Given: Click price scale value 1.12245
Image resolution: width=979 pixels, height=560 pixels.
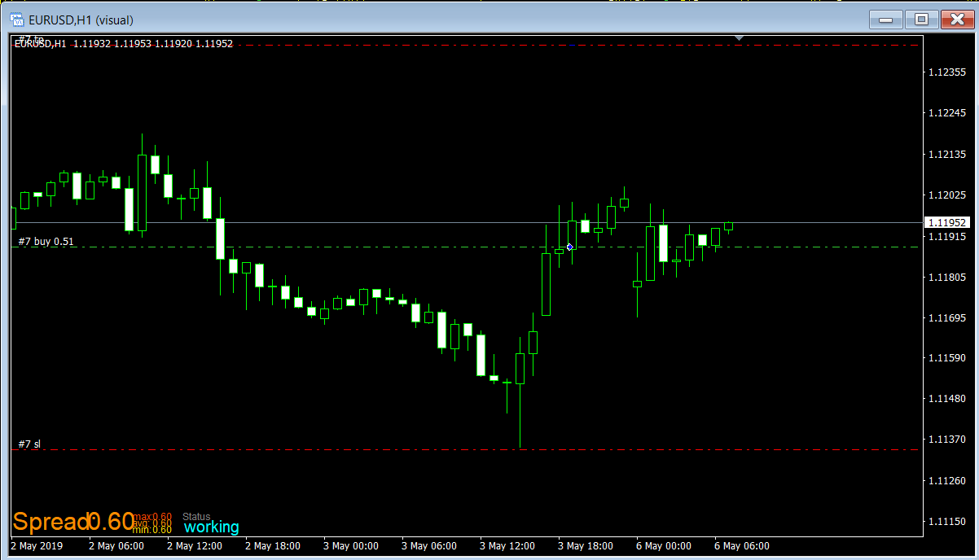Looking at the screenshot, I should pyautogui.click(x=947, y=113).
